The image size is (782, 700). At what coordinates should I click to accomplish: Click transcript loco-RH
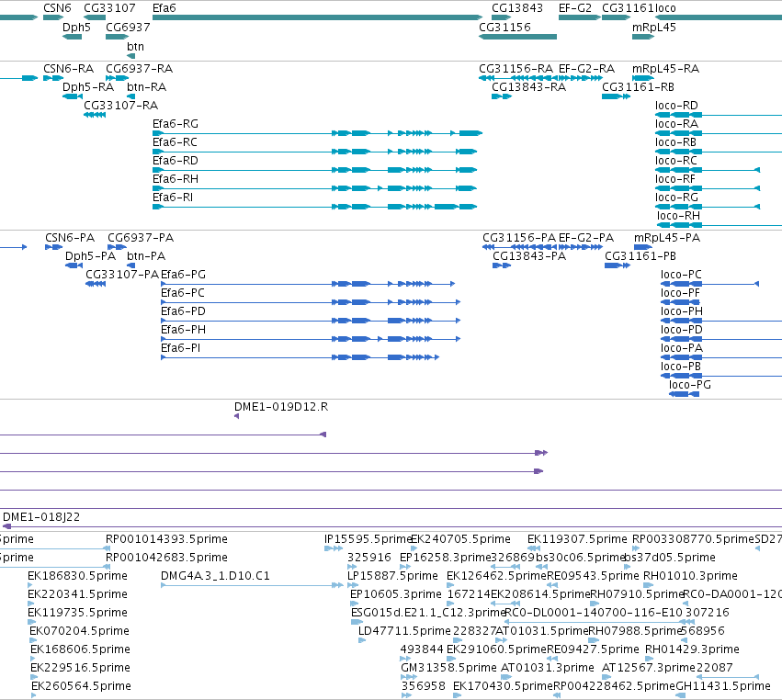(678, 216)
